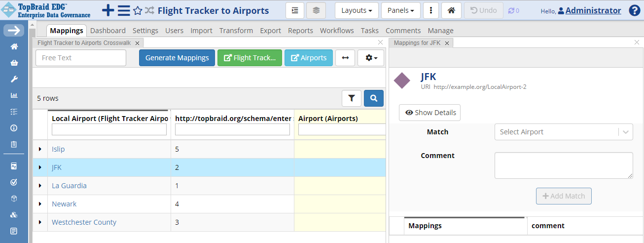Open the Select Airport combo box
Screen dimensions: 644x243
pos(564,132)
